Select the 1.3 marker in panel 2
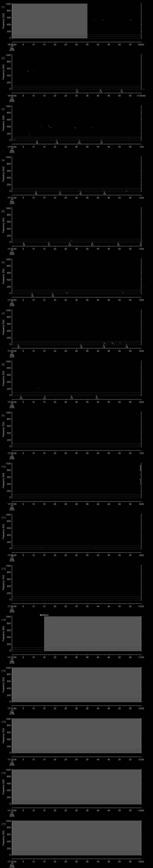The width and height of the screenshot is (153, 868). tap(101, 92)
